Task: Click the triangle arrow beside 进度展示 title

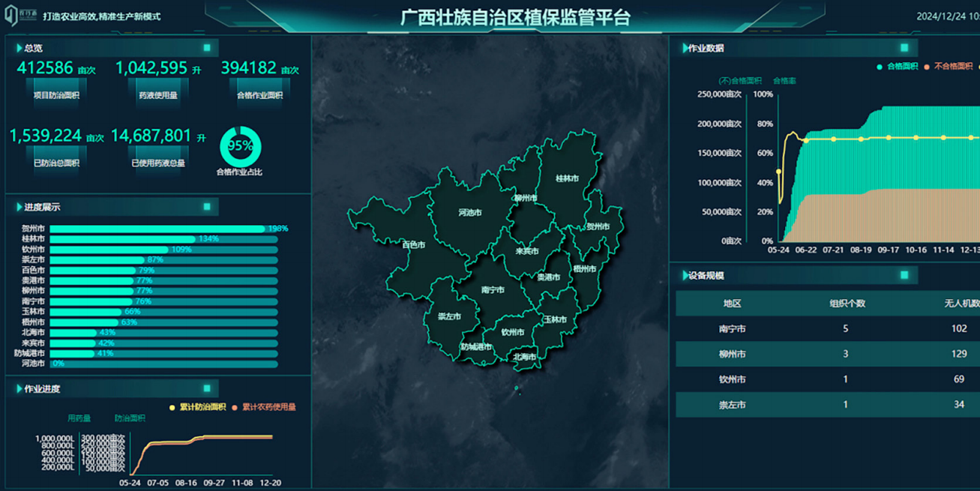Action: click(19, 207)
